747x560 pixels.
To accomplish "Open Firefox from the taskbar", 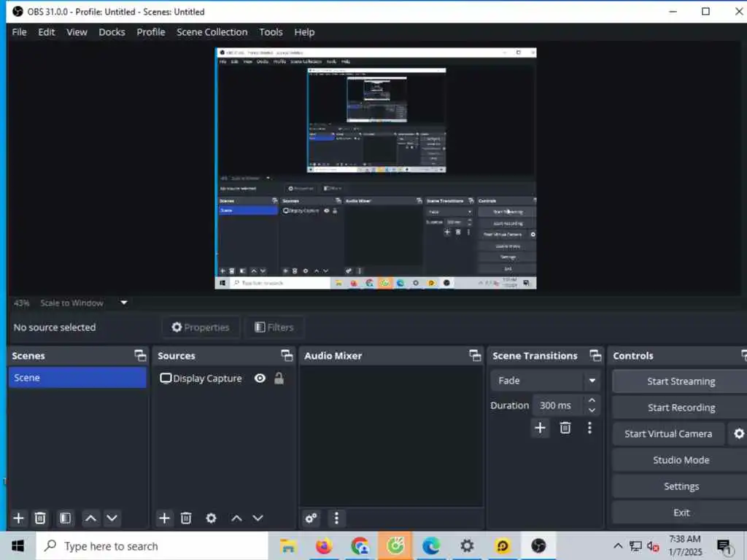I will [x=324, y=546].
